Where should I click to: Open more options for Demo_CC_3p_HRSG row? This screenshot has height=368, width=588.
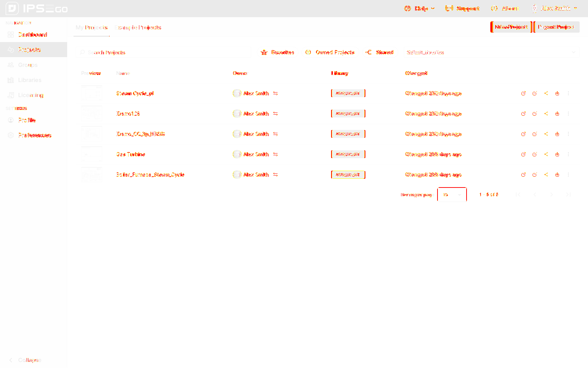(x=568, y=134)
